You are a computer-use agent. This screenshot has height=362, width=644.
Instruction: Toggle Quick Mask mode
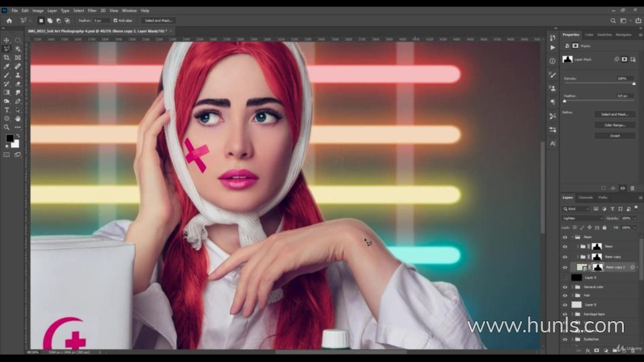coord(7,155)
